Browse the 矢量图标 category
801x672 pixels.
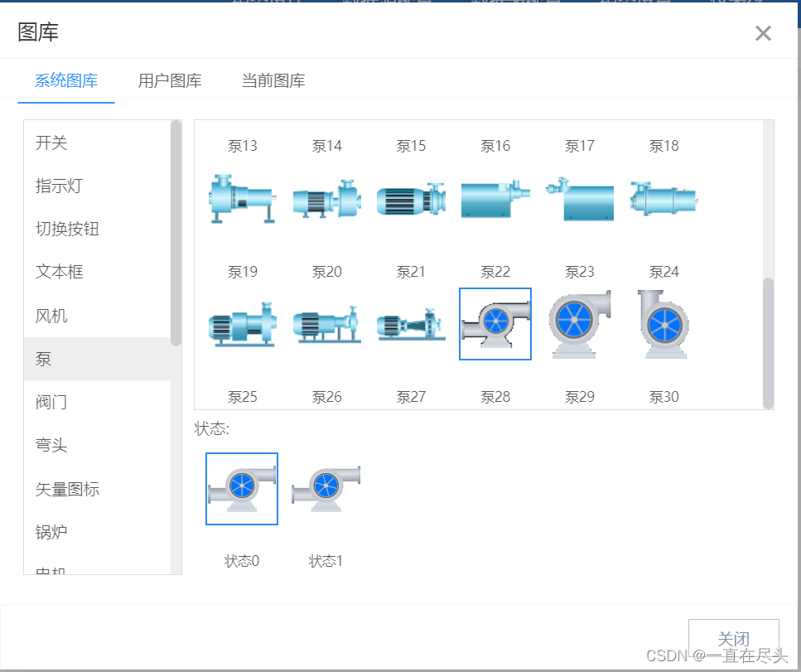[x=67, y=489]
